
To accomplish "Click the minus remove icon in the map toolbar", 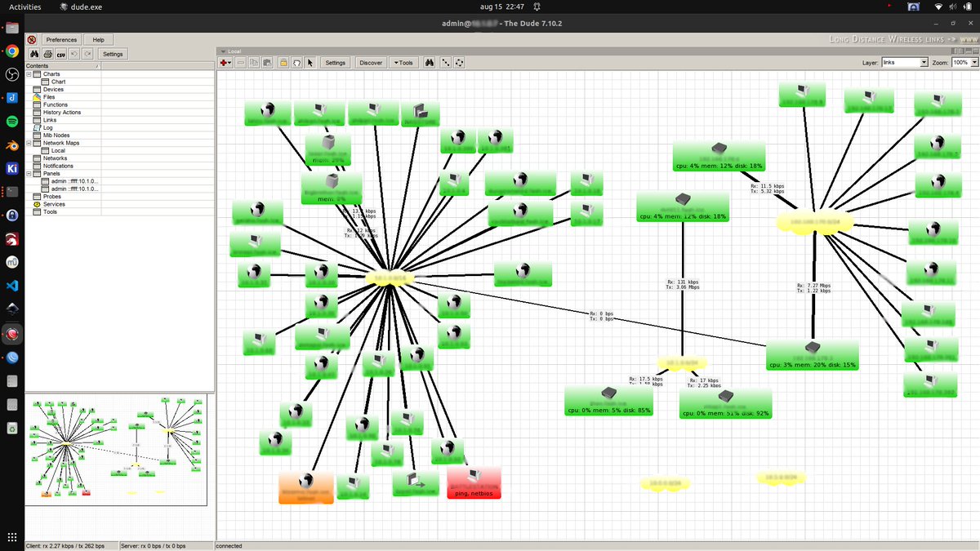I will [241, 62].
